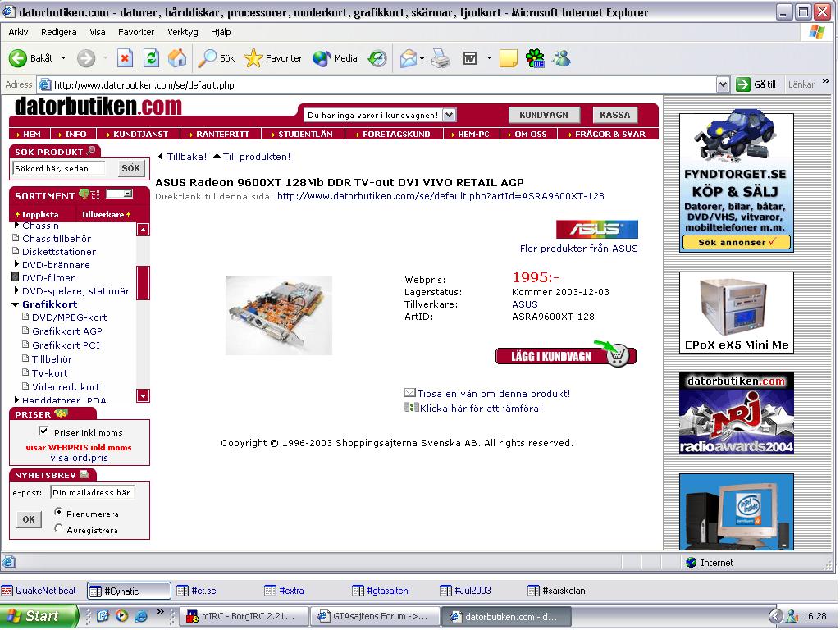
Task: Open the Back button history dropdown arrow
Action: coord(63,58)
